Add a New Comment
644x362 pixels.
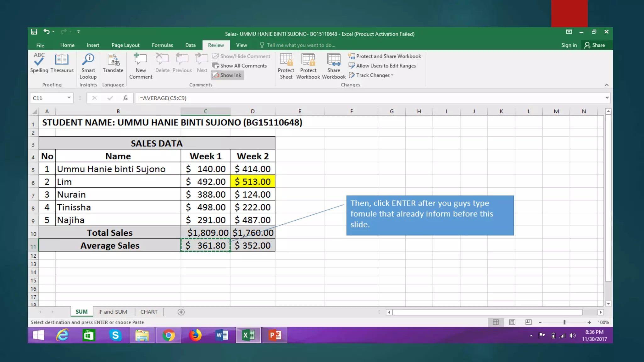[141, 66]
